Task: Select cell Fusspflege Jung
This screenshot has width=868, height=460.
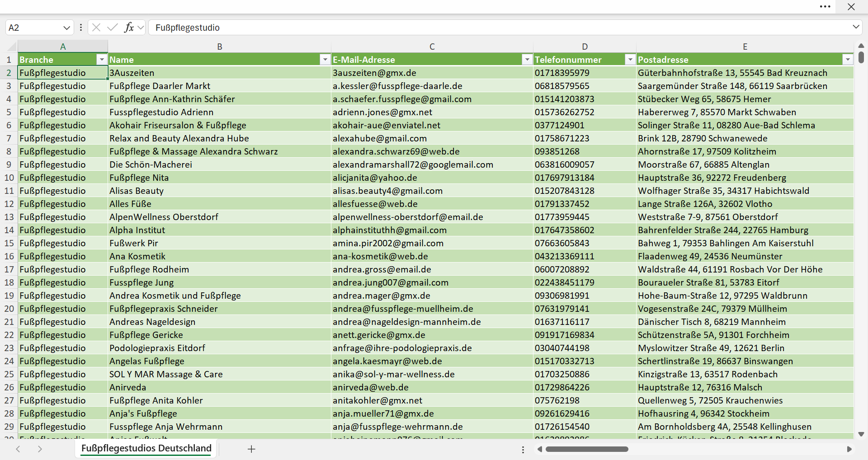Action: point(220,282)
